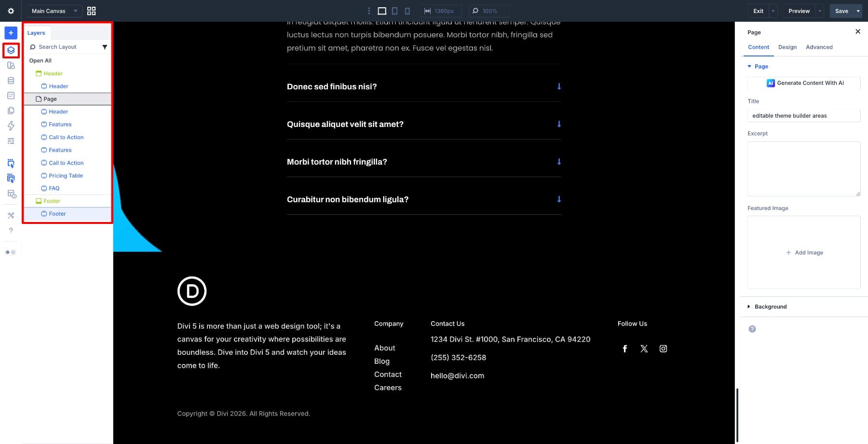Click the grid view icon next to Main Canvas
The height and width of the screenshot is (444, 868).
point(91,11)
